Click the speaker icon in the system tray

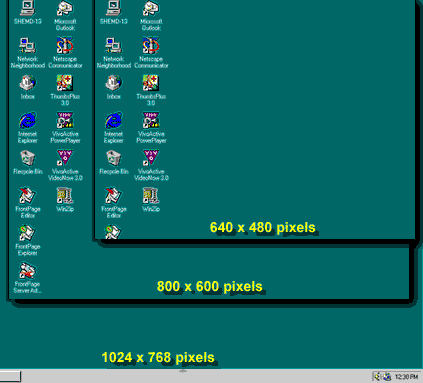pyautogui.click(x=377, y=377)
